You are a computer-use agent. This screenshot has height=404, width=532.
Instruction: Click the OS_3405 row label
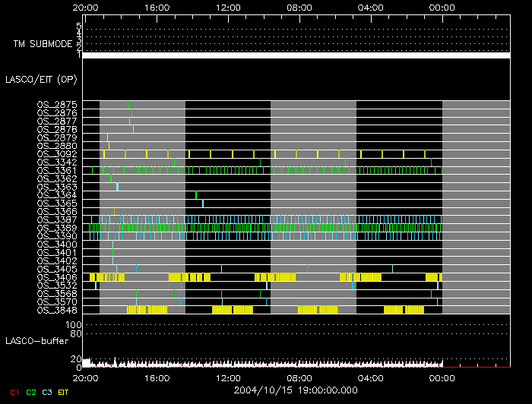click(57, 269)
